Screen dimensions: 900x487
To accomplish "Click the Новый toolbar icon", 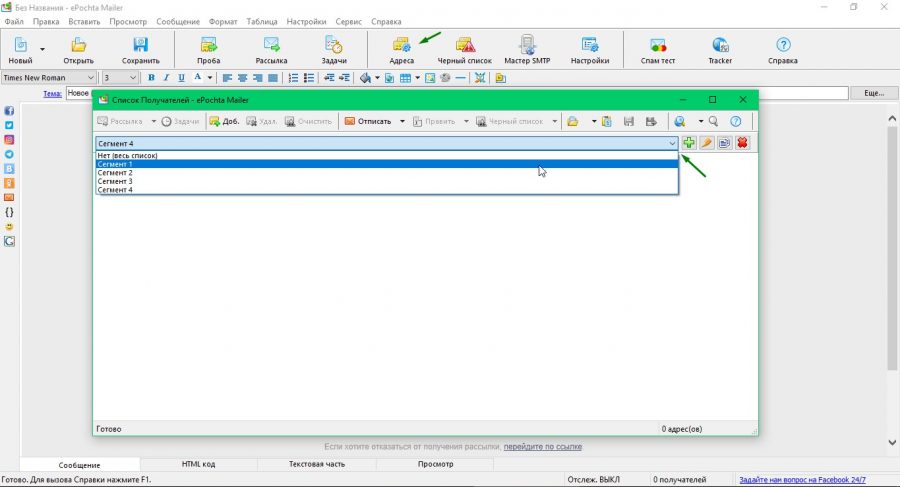I will pyautogui.click(x=20, y=45).
